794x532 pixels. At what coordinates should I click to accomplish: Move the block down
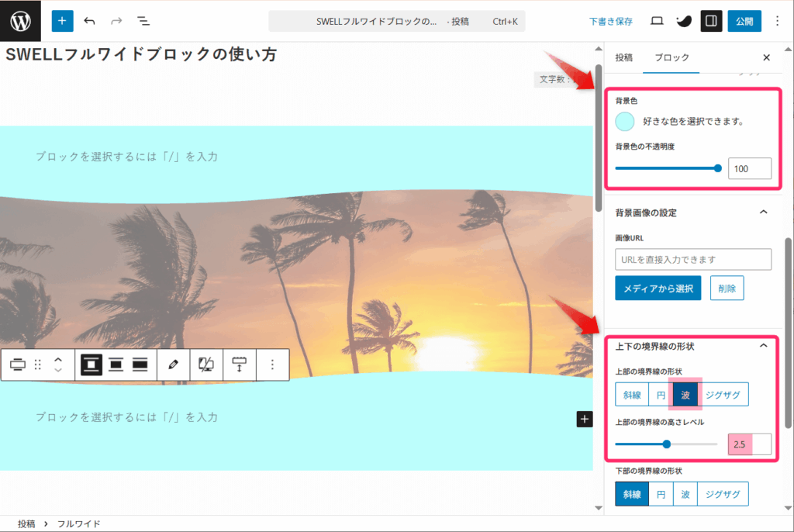click(58, 371)
